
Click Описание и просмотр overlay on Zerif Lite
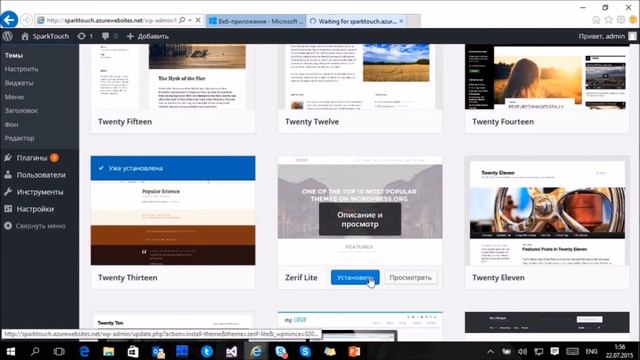(360, 219)
